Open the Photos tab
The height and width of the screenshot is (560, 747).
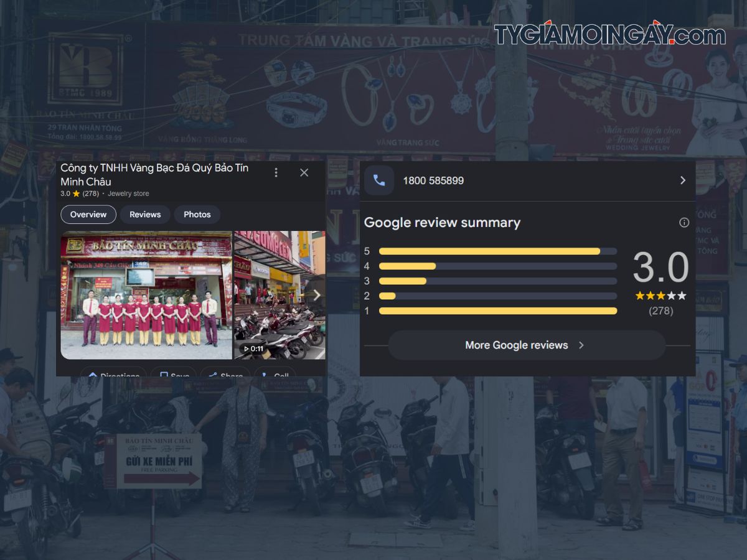point(197,215)
